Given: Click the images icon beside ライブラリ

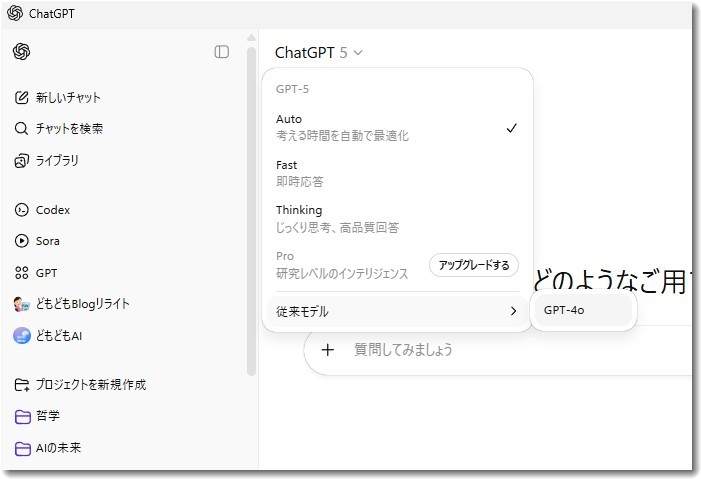Looking at the screenshot, I should [x=21, y=161].
